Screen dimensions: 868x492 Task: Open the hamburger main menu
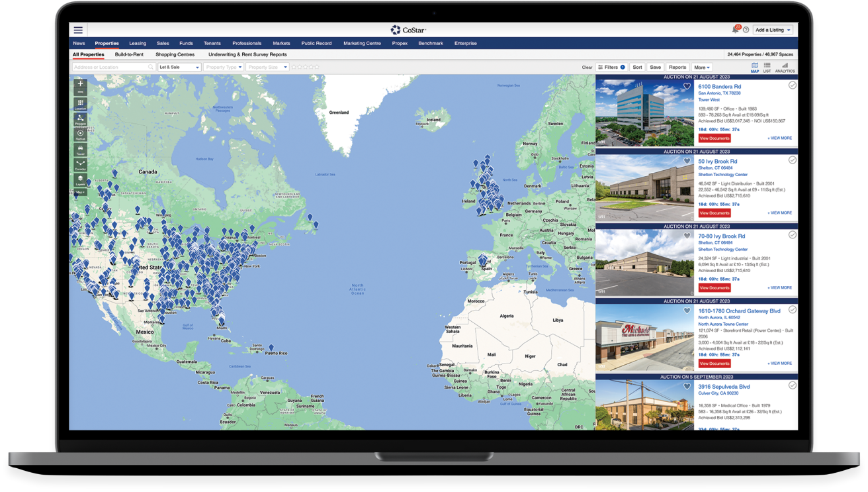(78, 30)
